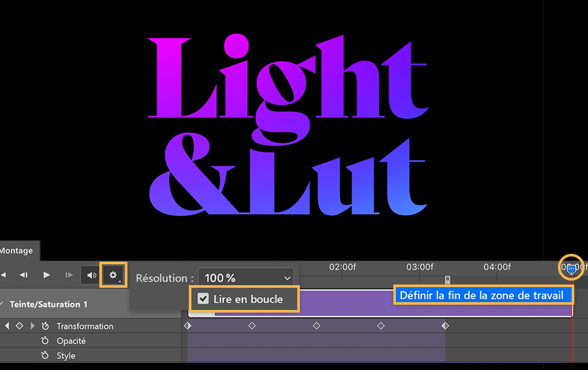Click the Style property label
588x370 pixels.
pos(65,356)
